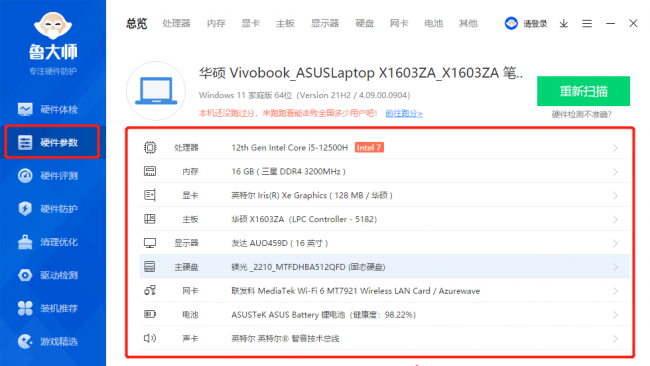Click the 网卡 network row icon
Screen dimensions: 650x366
point(150,291)
